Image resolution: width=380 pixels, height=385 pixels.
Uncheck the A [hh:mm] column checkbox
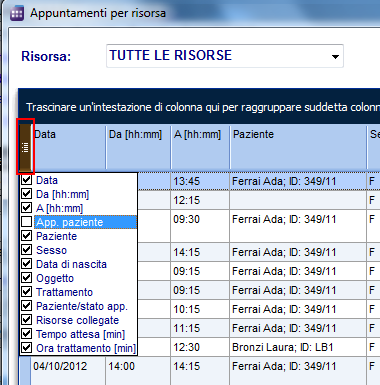[x=26, y=208]
